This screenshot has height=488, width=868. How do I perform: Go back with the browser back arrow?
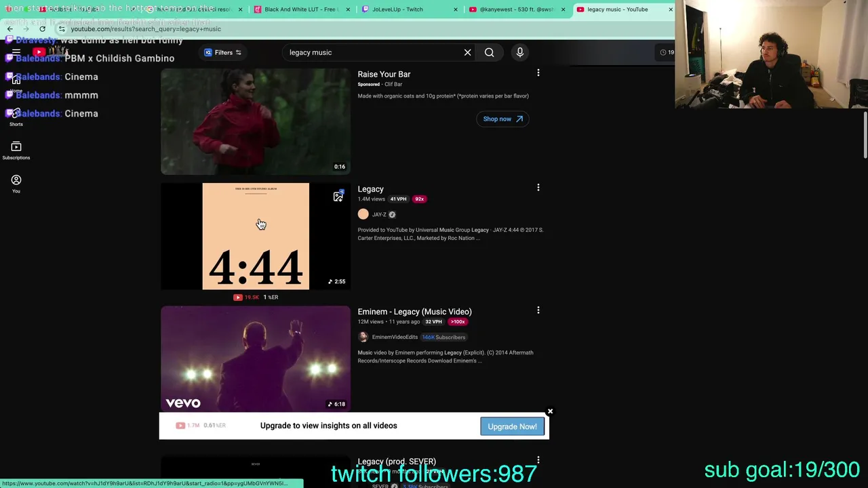point(10,28)
